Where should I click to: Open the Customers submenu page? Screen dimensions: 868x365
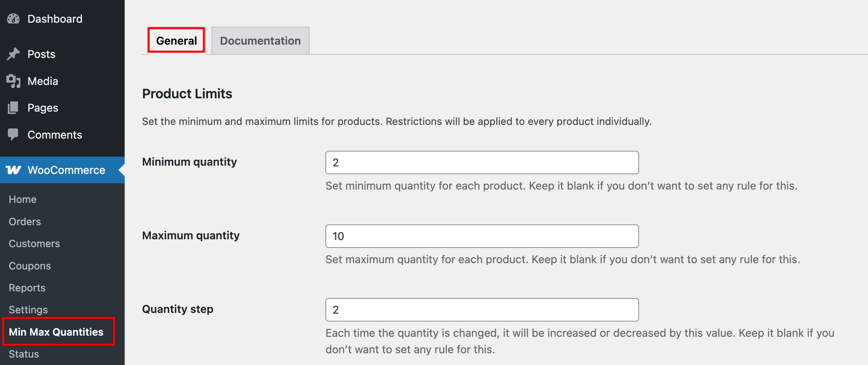[35, 244]
